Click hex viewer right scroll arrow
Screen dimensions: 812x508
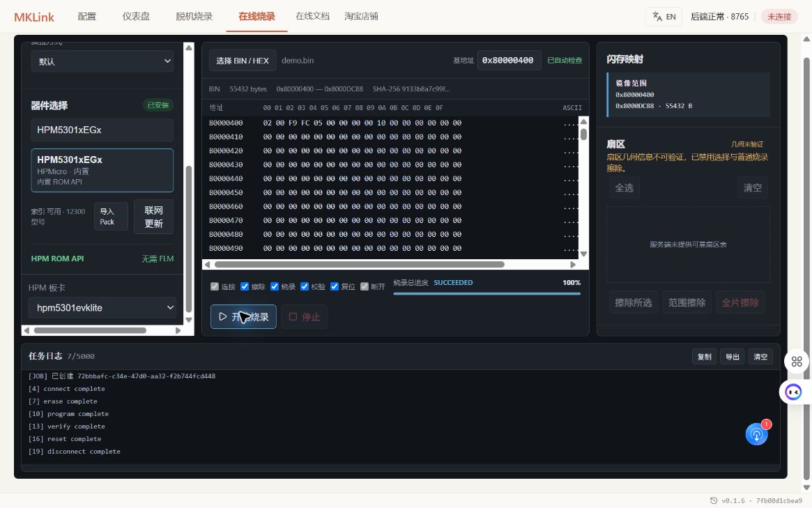[x=573, y=265]
